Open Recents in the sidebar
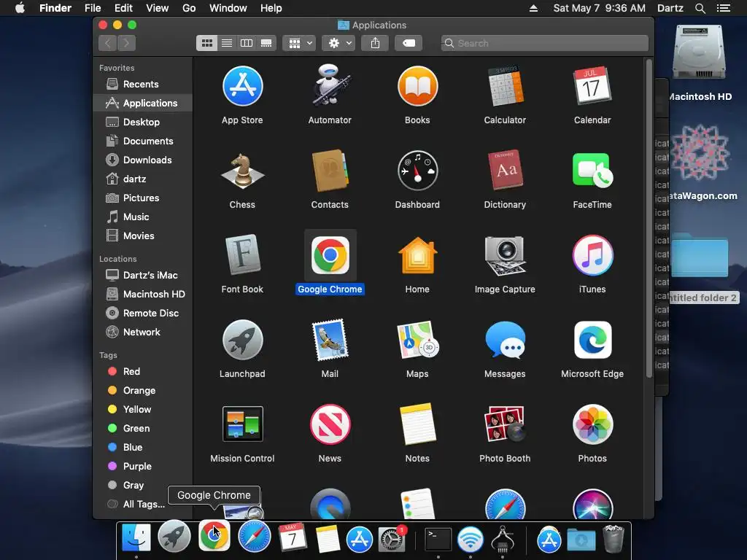 (x=143, y=85)
